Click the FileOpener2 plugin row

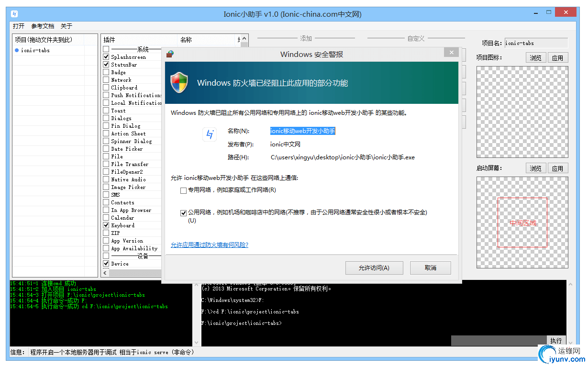pyautogui.click(x=132, y=172)
